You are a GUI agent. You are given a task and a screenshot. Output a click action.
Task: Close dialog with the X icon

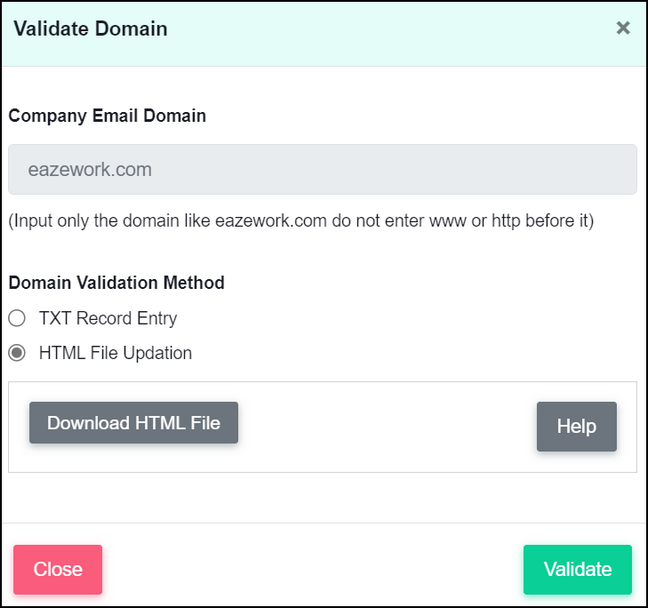[623, 28]
